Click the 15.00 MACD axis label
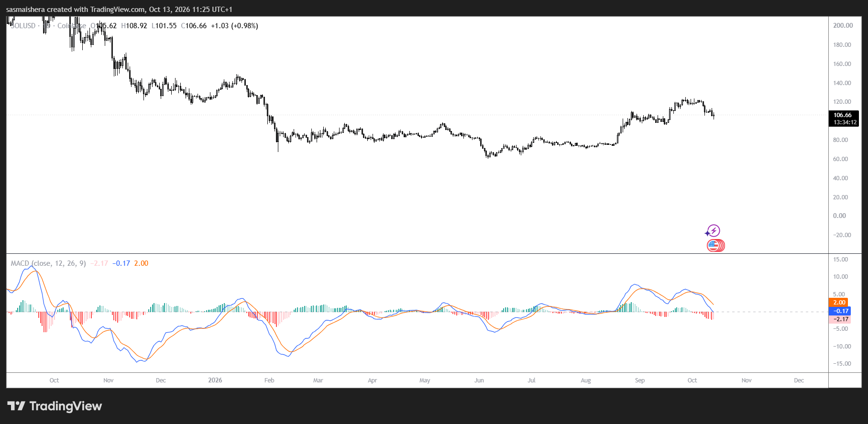Viewport: 868px width, 424px height. click(x=840, y=260)
